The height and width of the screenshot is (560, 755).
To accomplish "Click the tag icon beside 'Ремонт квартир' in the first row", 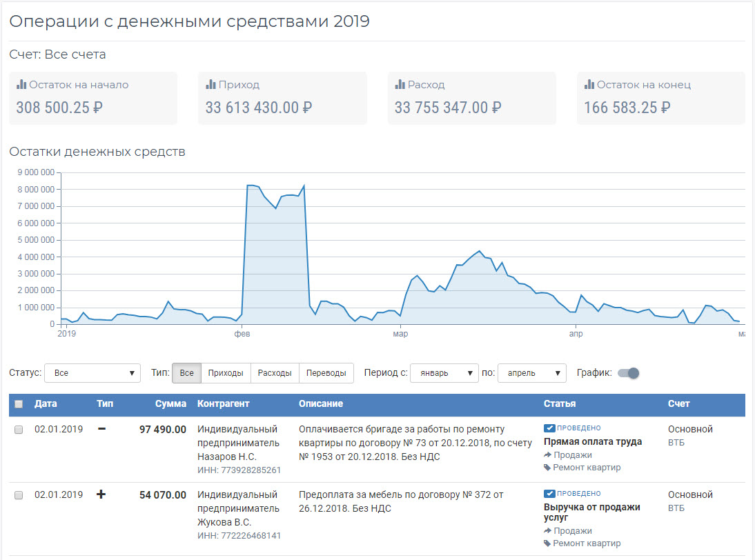I will tap(548, 468).
